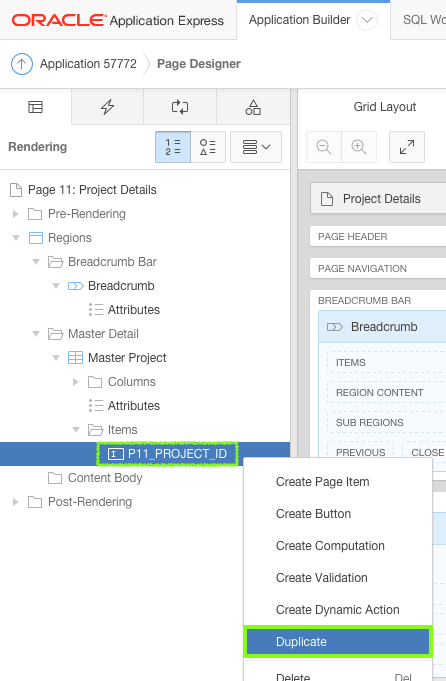Image resolution: width=446 pixels, height=681 pixels.
Task: Click the Master Detail open-folder icon
Action: point(55,334)
